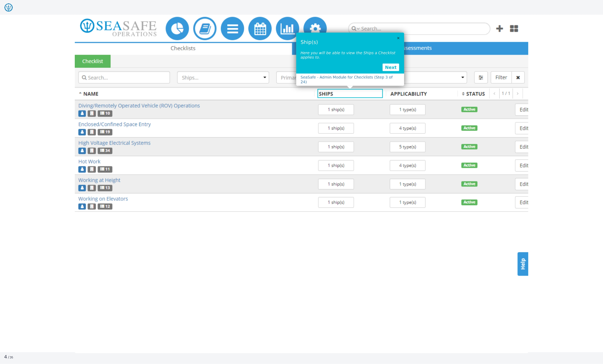Open the calendar module icon
Viewport: 603px width, 364px height.
[260, 29]
